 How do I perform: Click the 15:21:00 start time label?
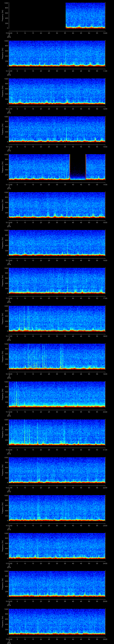tap(9, 487)
